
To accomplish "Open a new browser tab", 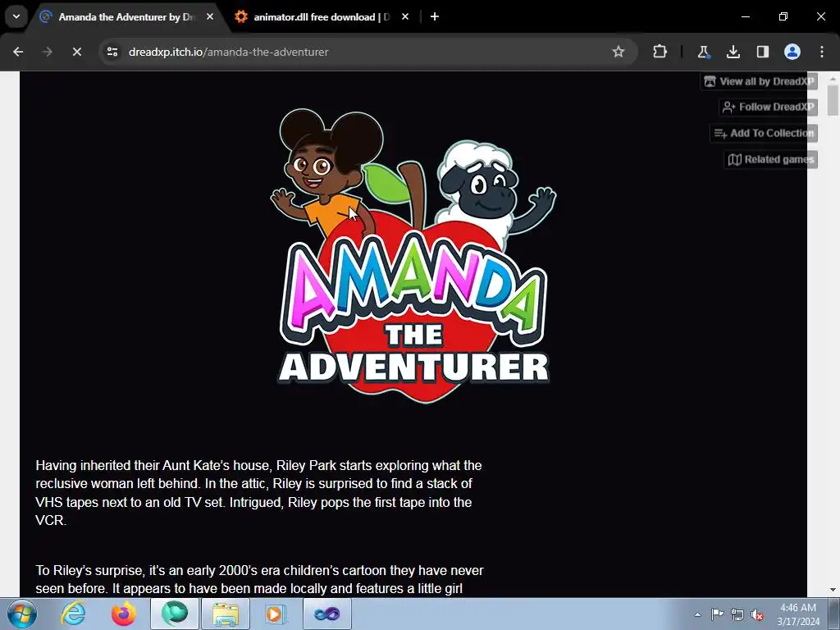I will coord(435,17).
